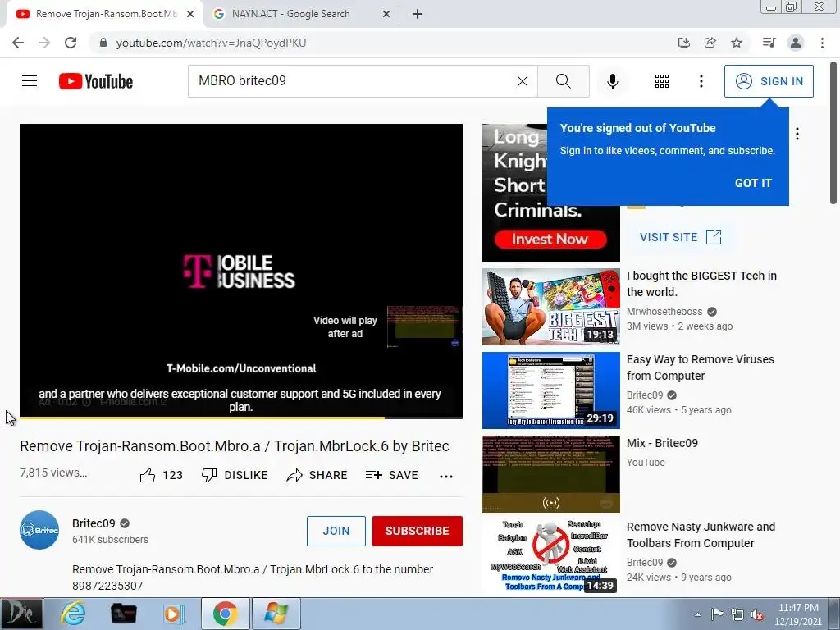Image resolution: width=840 pixels, height=630 pixels.
Task: Open the YouTube hamburger guide menu
Action: [x=30, y=81]
